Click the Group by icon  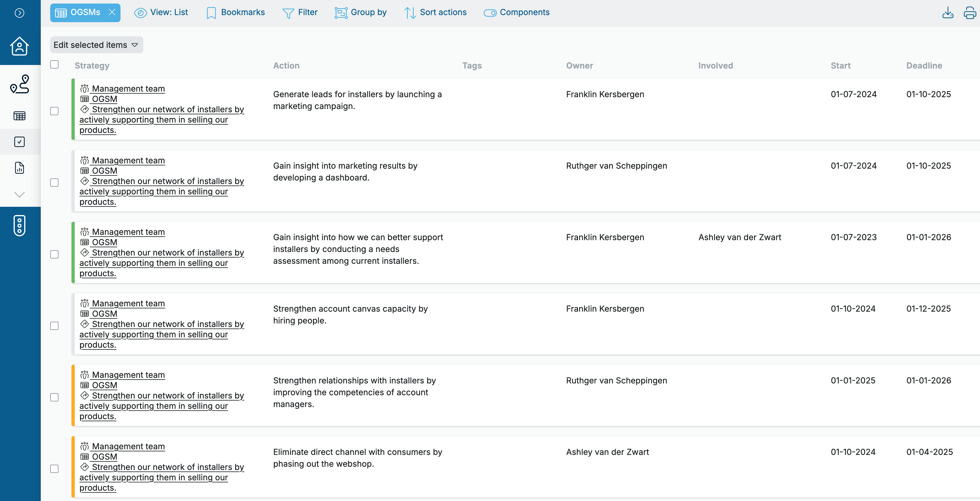pos(341,13)
